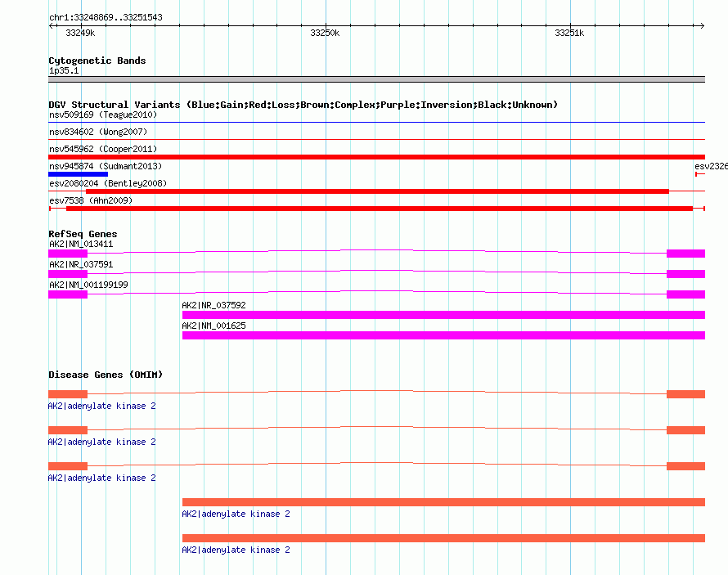Viewport: 728px width, 575px height.
Task: Open variant nsv945874 (Sudmant2013) label
Action: [x=106, y=166]
